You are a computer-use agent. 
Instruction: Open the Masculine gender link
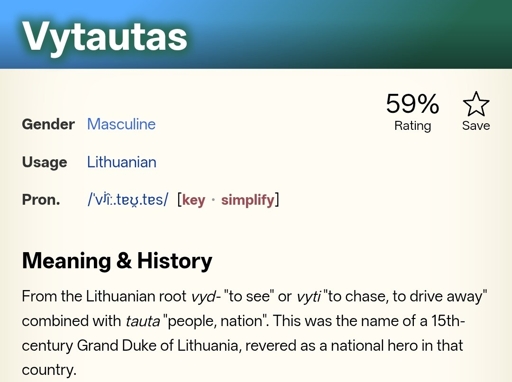coord(121,124)
